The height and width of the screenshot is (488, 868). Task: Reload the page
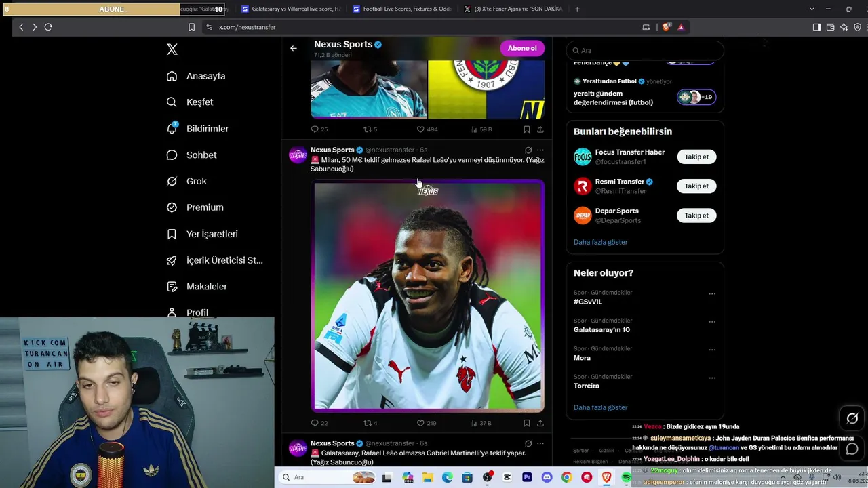pos(48,27)
